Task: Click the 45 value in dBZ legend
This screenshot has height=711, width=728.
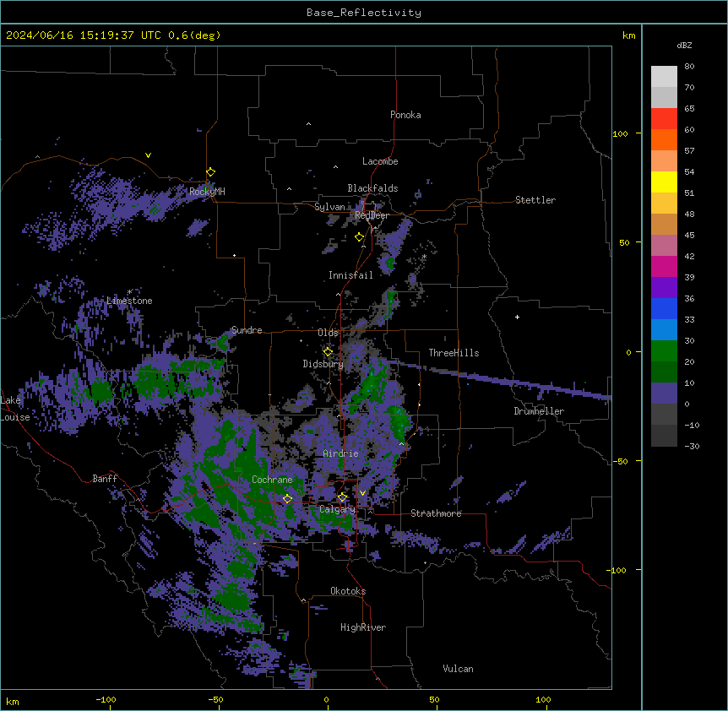Action: (x=689, y=235)
